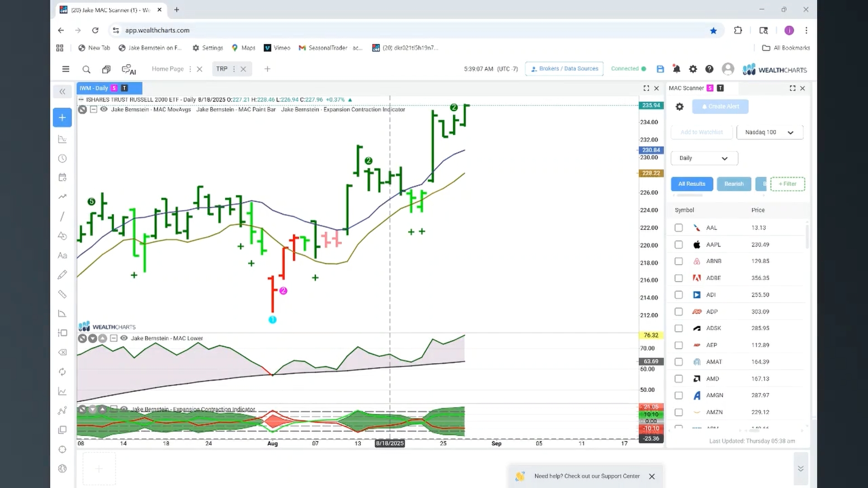Open the user account avatar
This screenshot has width=868, height=488.
pos(728,69)
